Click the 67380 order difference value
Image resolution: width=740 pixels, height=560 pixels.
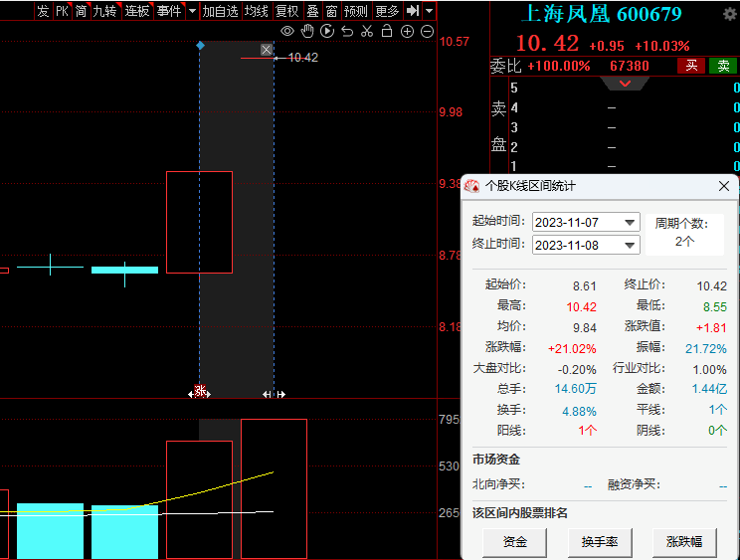629,66
